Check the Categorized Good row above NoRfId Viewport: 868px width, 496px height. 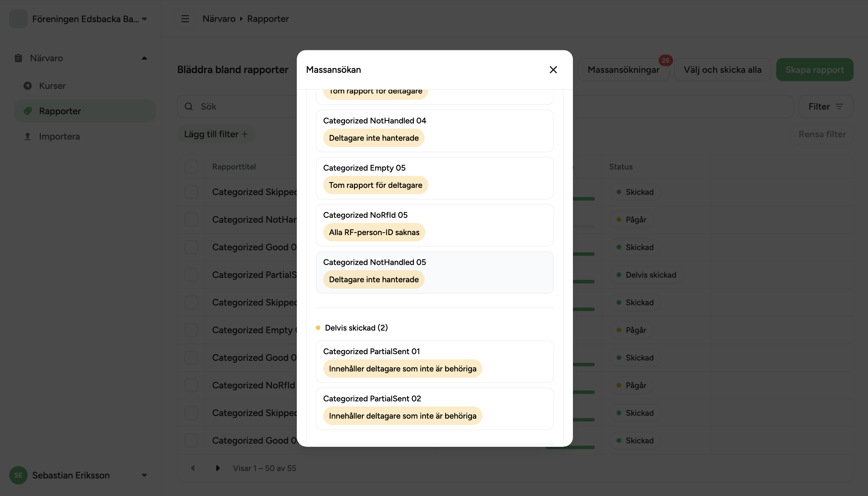coord(191,357)
